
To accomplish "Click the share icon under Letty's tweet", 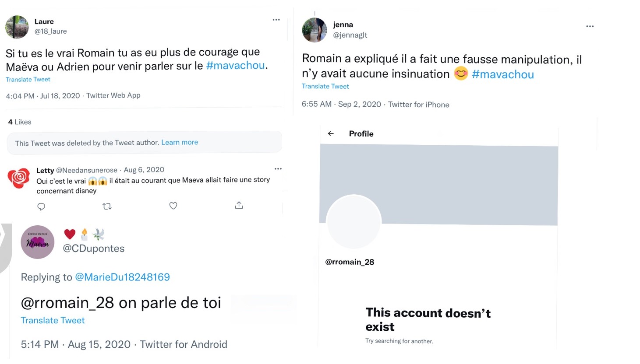I will [239, 205].
